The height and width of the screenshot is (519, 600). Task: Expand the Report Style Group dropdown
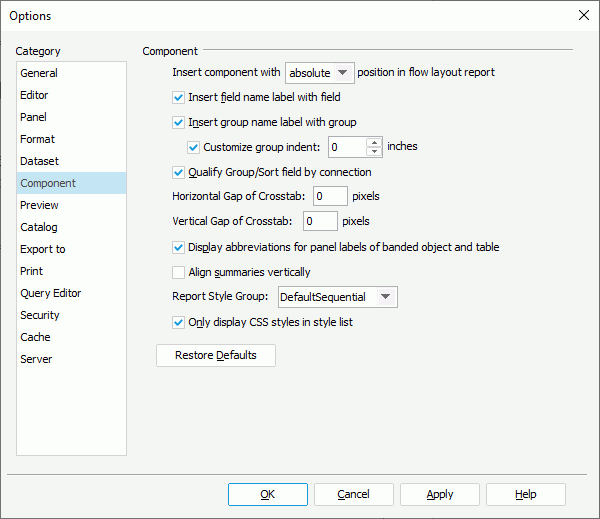(x=338, y=297)
